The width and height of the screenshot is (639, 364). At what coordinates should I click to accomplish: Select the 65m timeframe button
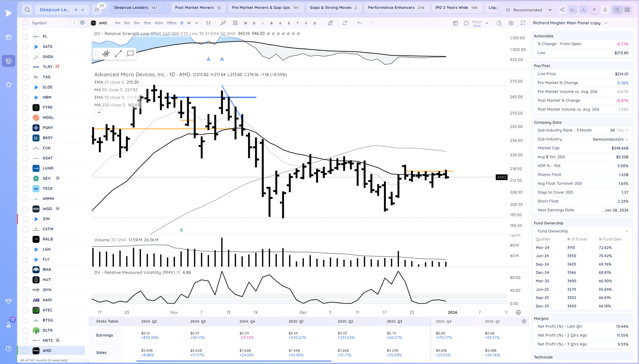click(159, 23)
